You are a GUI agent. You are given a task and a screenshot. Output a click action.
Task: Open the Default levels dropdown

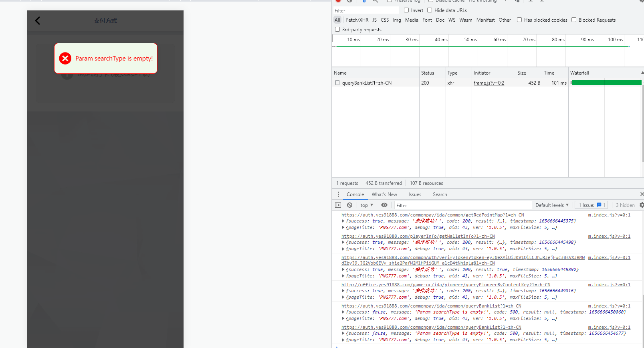click(552, 205)
